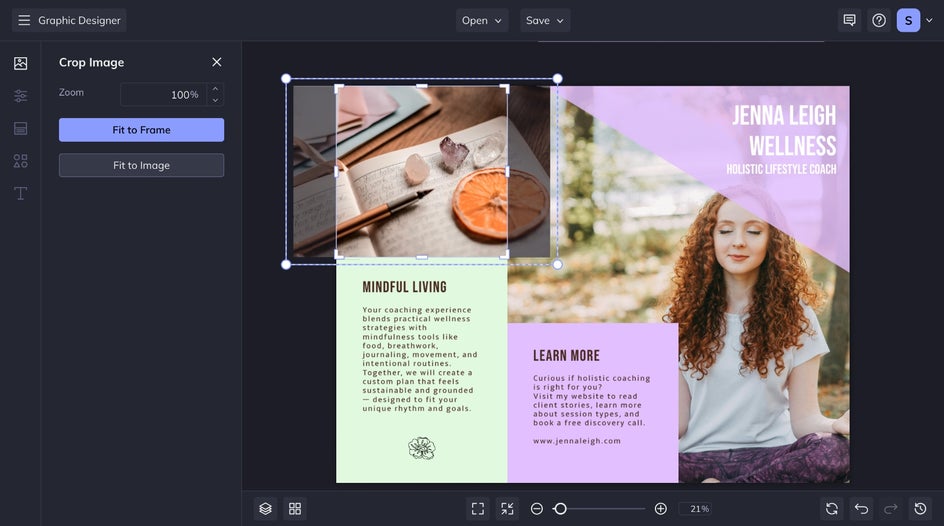Click the Fit to Image button

(141, 166)
